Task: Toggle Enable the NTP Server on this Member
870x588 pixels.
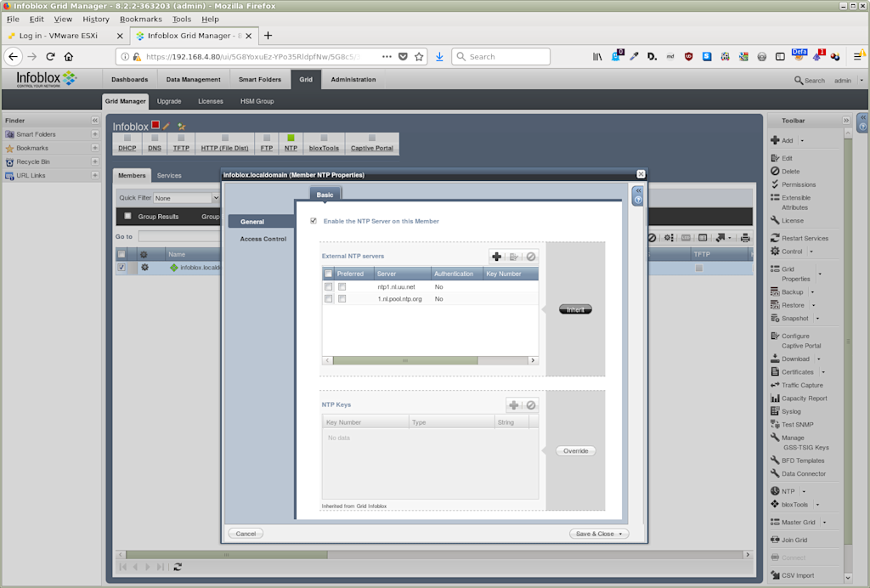Action: click(x=314, y=221)
